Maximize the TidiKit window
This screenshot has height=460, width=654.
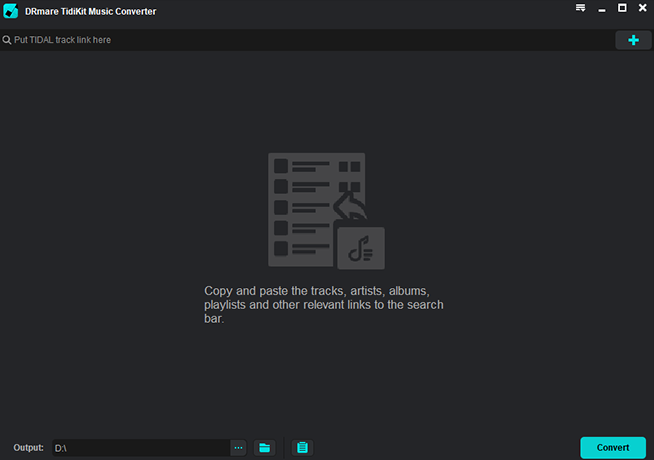[x=622, y=8]
